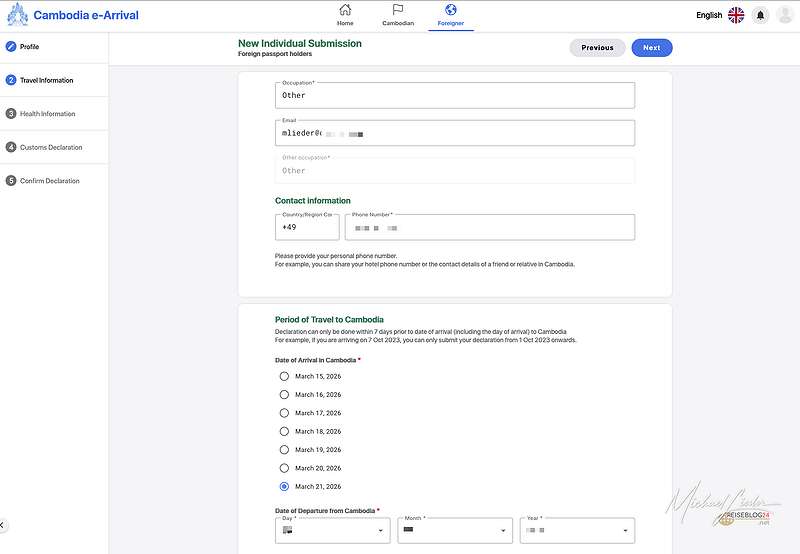Open the user profile avatar
Image resolution: width=800 pixels, height=554 pixels.
(x=784, y=15)
